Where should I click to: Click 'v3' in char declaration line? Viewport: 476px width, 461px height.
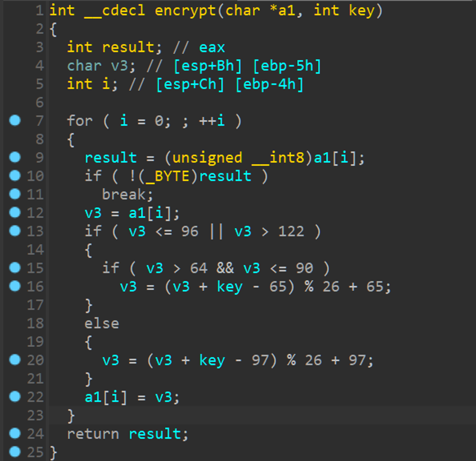coord(119,66)
